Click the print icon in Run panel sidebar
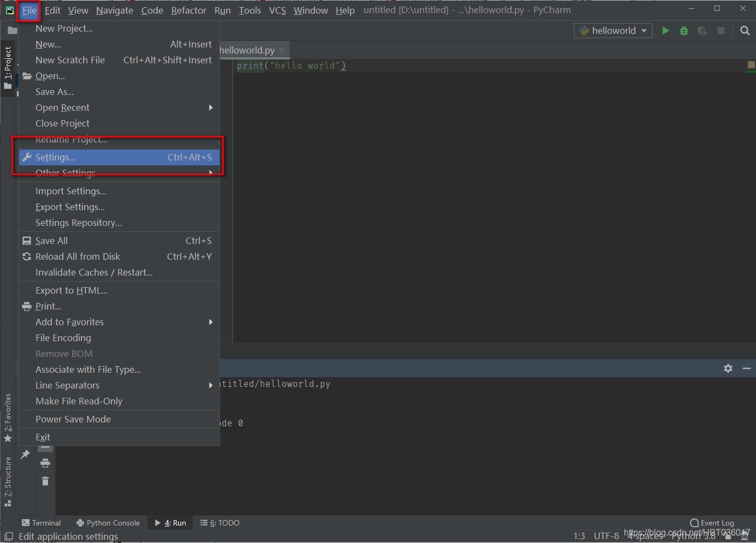 click(45, 463)
